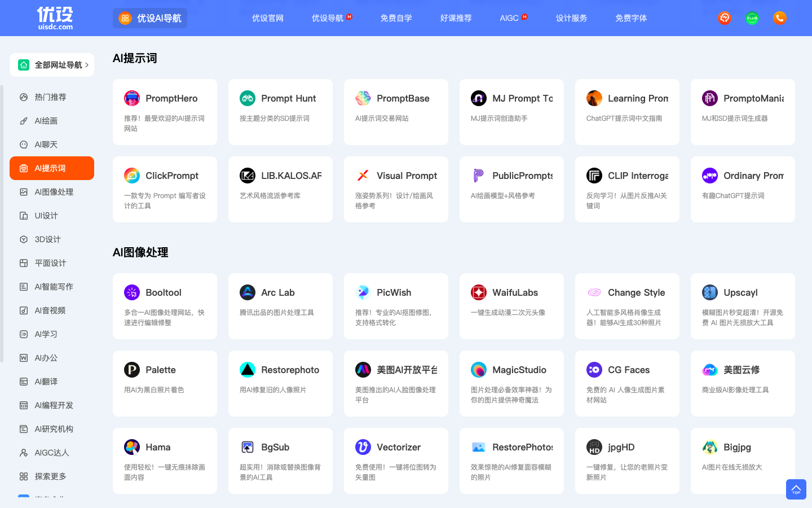Screen dimensions: 812x508
Task: Select AI绘画 in the sidebar
Action: pos(46,121)
